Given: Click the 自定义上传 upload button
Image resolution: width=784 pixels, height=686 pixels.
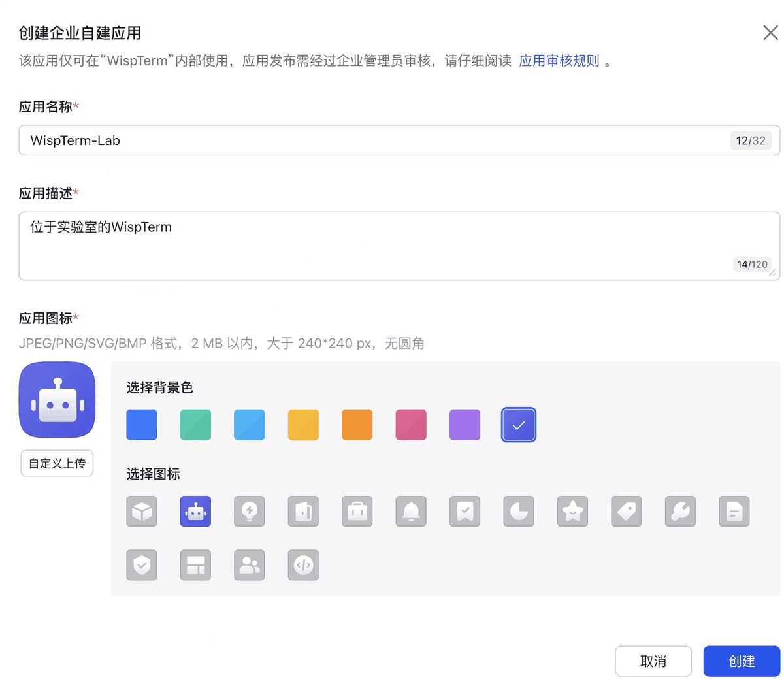Looking at the screenshot, I should (57, 463).
